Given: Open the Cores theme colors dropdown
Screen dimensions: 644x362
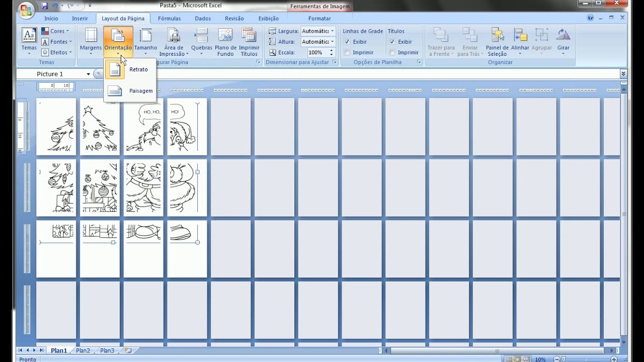Looking at the screenshot, I should [55, 31].
